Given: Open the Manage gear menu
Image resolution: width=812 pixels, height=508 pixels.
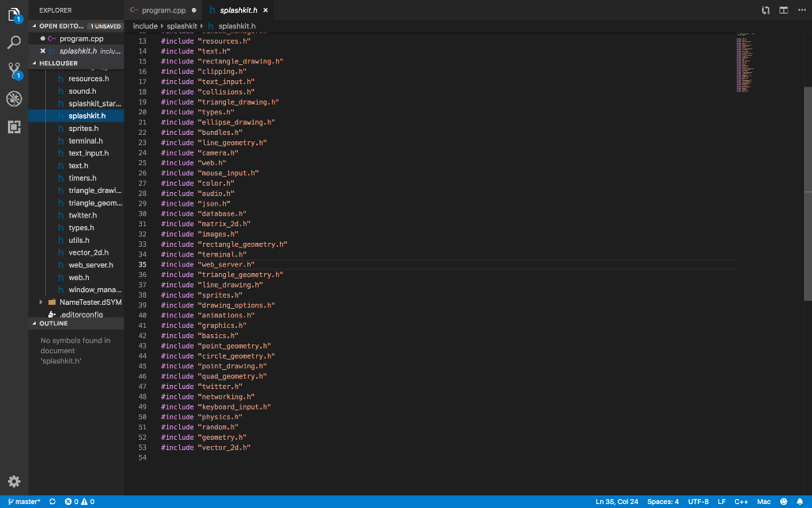Looking at the screenshot, I should [x=13, y=481].
